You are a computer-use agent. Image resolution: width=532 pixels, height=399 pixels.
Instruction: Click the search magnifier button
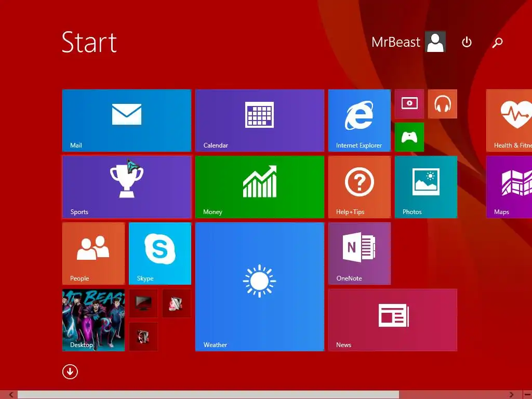[x=497, y=42]
